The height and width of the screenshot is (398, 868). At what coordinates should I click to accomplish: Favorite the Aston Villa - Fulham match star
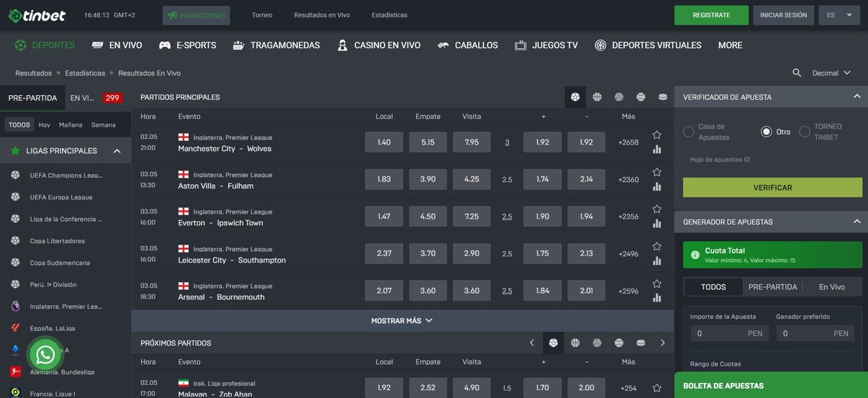coord(656,172)
